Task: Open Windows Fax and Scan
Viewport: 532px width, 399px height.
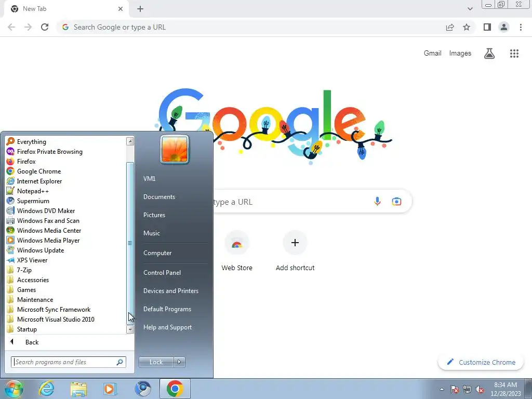Action: (x=43, y=220)
